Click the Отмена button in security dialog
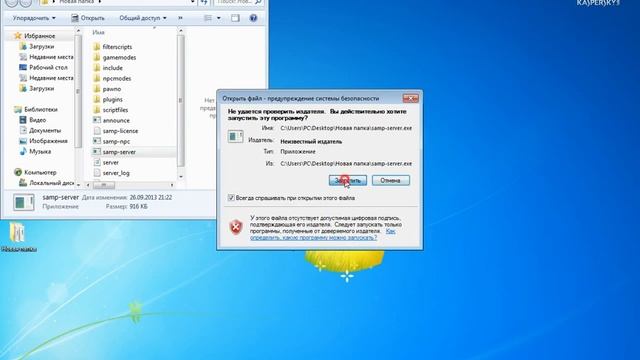The width and height of the screenshot is (640, 360). [x=391, y=180]
